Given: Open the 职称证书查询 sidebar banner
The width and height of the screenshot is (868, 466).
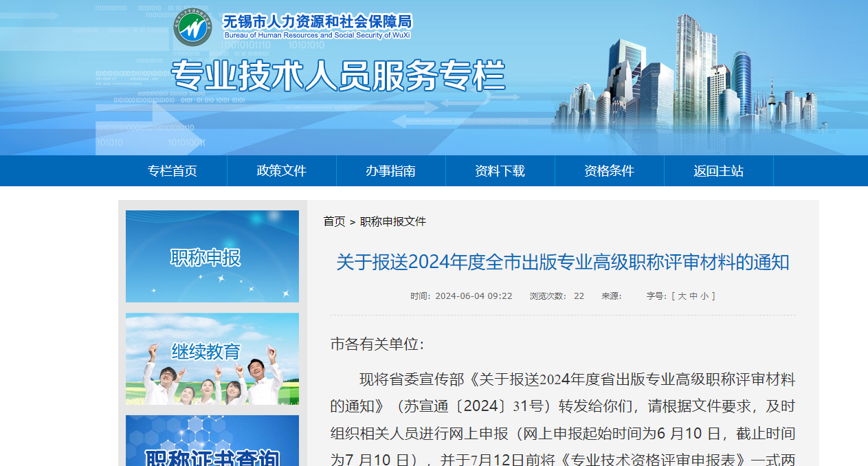Looking at the screenshot, I should coord(212,441).
